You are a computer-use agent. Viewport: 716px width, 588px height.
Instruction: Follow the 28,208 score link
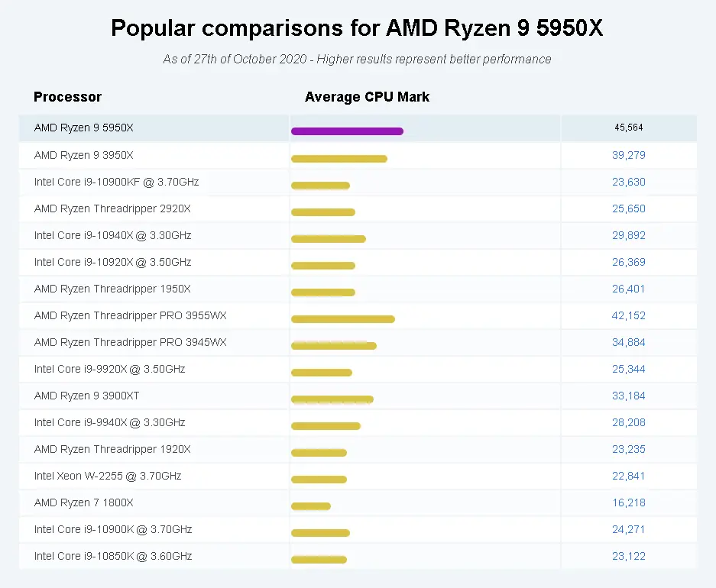tap(628, 422)
